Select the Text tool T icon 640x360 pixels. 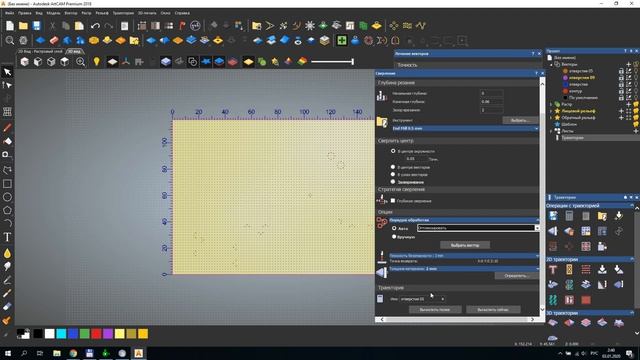click(x=7, y=237)
